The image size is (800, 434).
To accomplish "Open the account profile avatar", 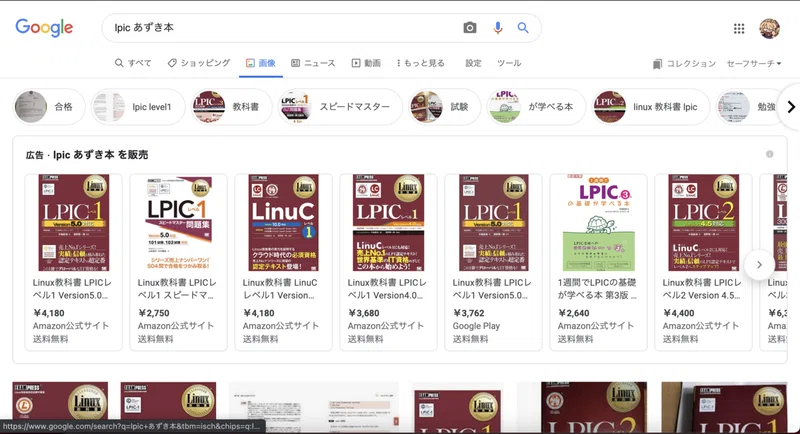I will pyautogui.click(x=769, y=29).
